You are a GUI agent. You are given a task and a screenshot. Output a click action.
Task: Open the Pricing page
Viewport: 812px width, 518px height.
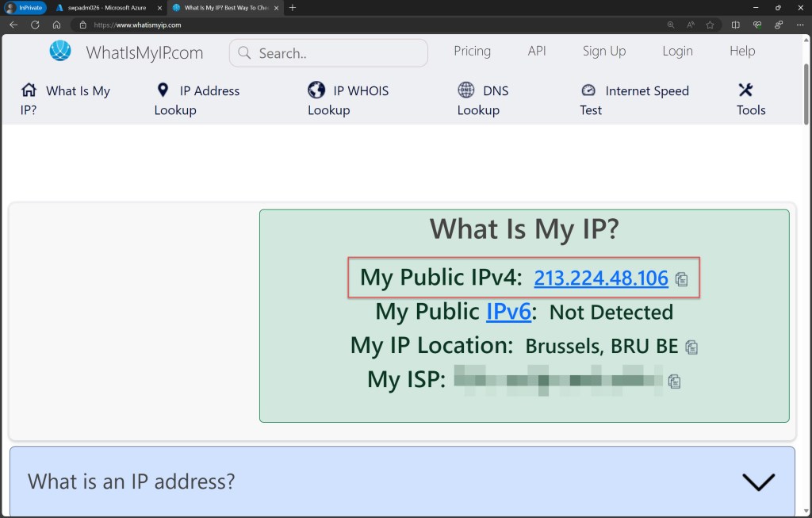[x=472, y=51]
